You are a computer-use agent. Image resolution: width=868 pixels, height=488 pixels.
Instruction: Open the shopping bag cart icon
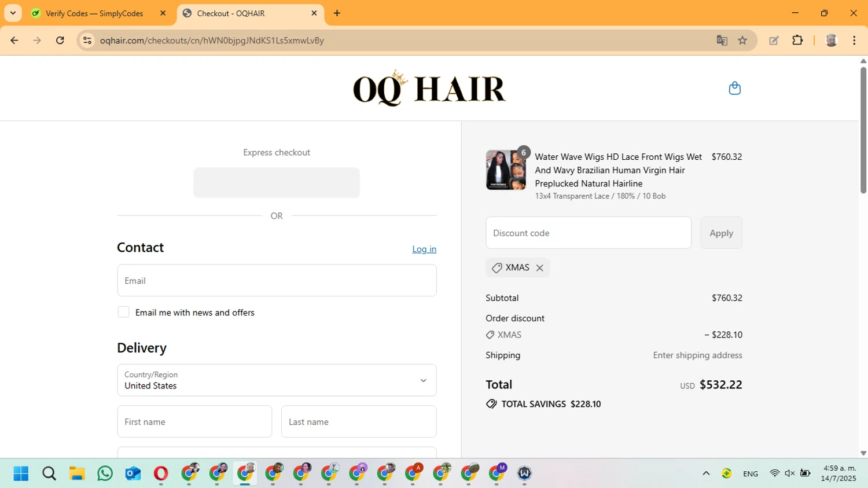(x=734, y=88)
